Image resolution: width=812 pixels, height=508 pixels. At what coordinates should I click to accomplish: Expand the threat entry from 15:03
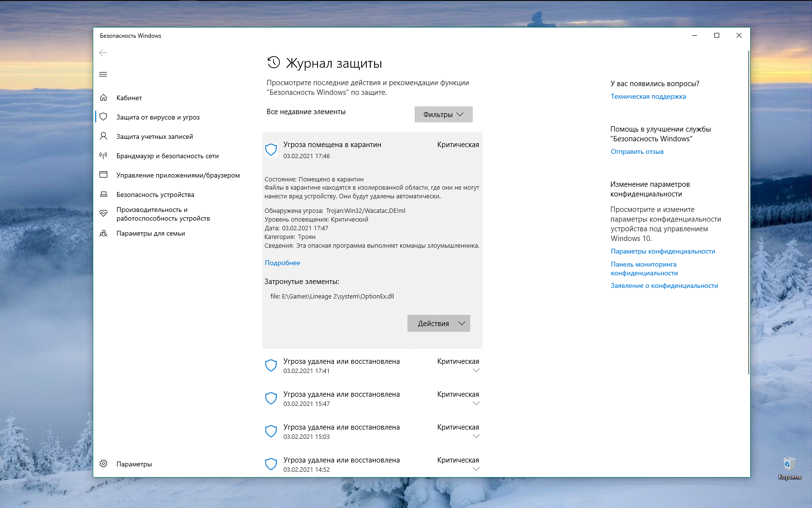tap(476, 436)
